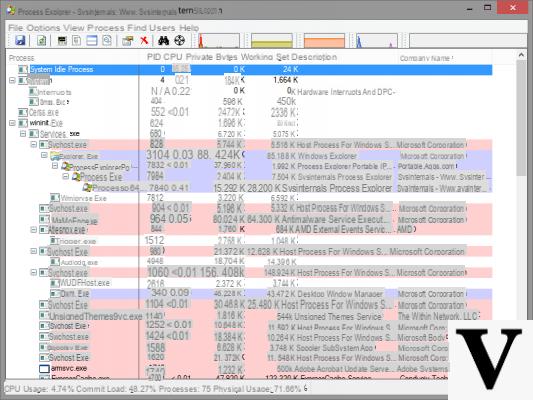
Task: Collapse the wininit.exe tree node
Action: tap(12, 123)
